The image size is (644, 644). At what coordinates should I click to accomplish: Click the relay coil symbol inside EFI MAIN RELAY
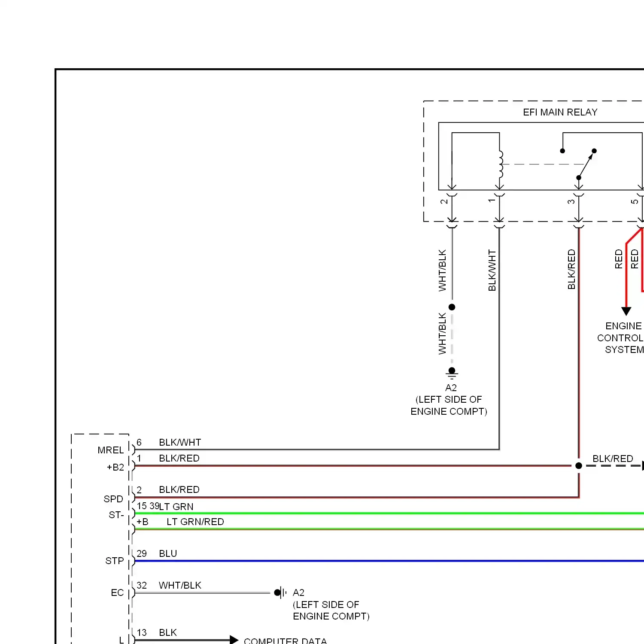501,164
